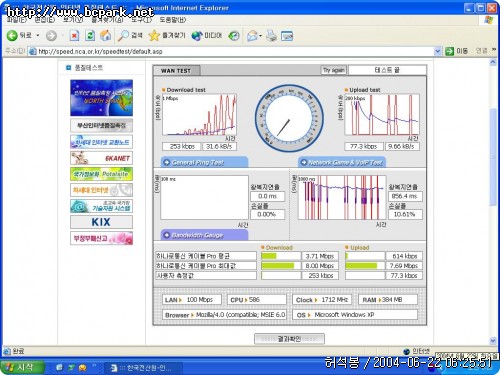Open the second menu bar item
Viewport: 500px width, 375px height.
click(44, 20)
